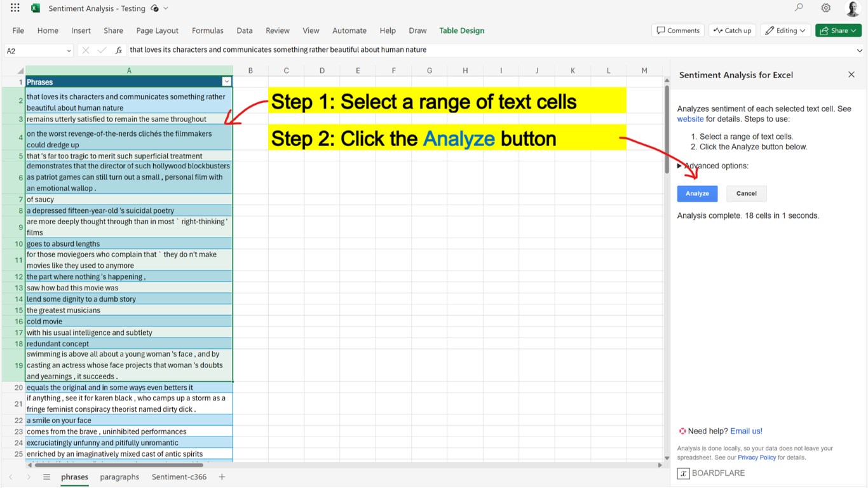
Task: Click the Comments button
Action: pyautogui.click(x=678, y=30)
